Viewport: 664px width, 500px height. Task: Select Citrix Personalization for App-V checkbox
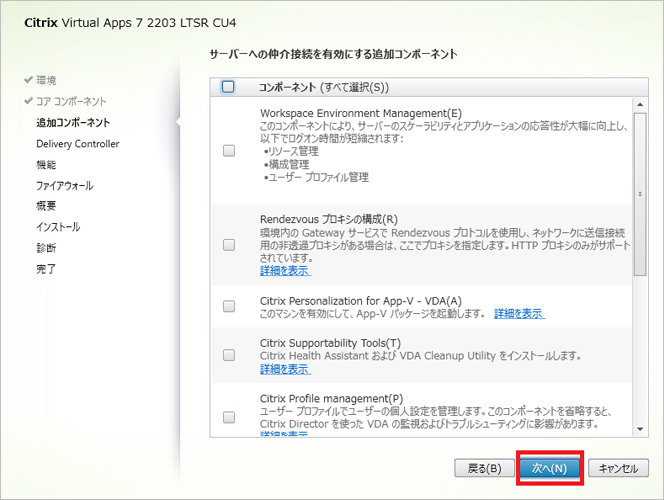click(229, 306)
